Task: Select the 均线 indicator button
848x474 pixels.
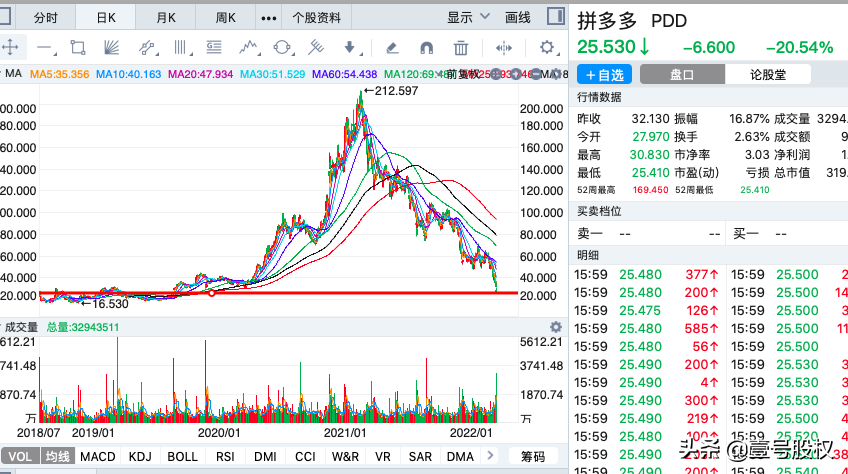Action: click(58, 456)
